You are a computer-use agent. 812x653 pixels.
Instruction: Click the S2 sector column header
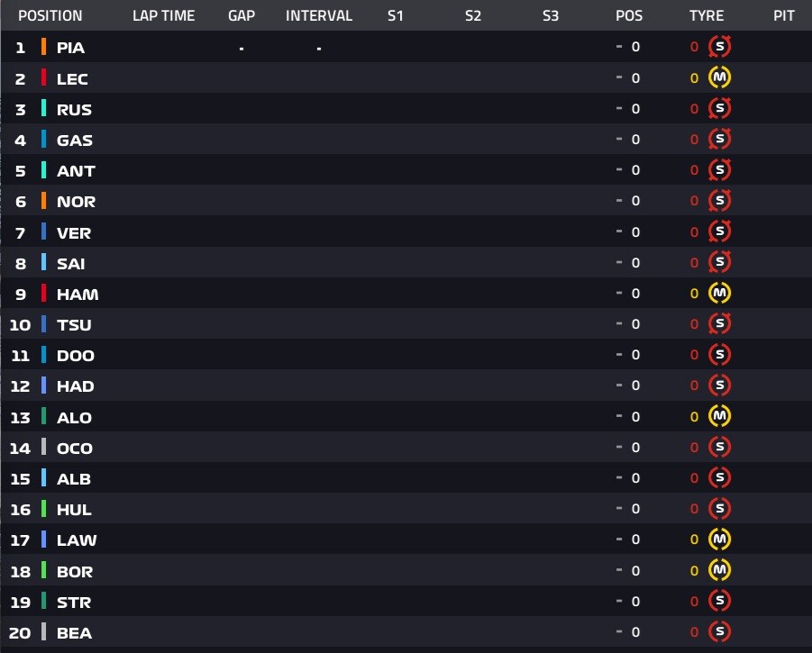(x=473, y=15)
